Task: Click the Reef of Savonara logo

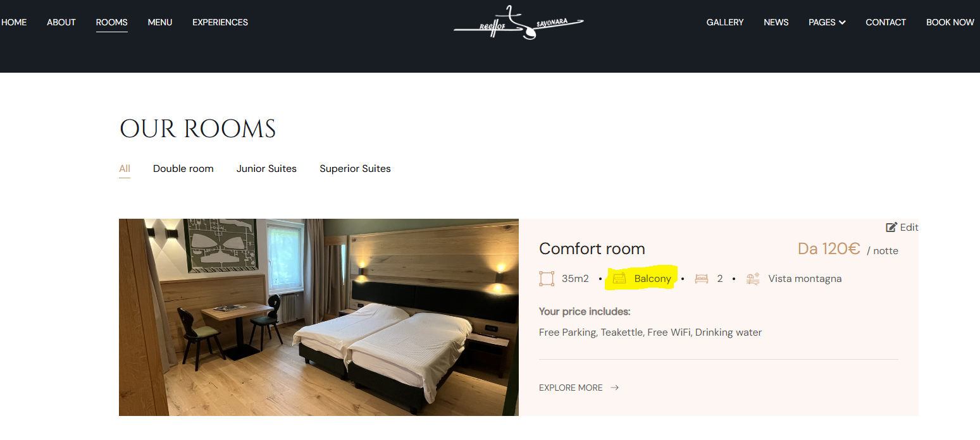Action: [x=519, y=23]
